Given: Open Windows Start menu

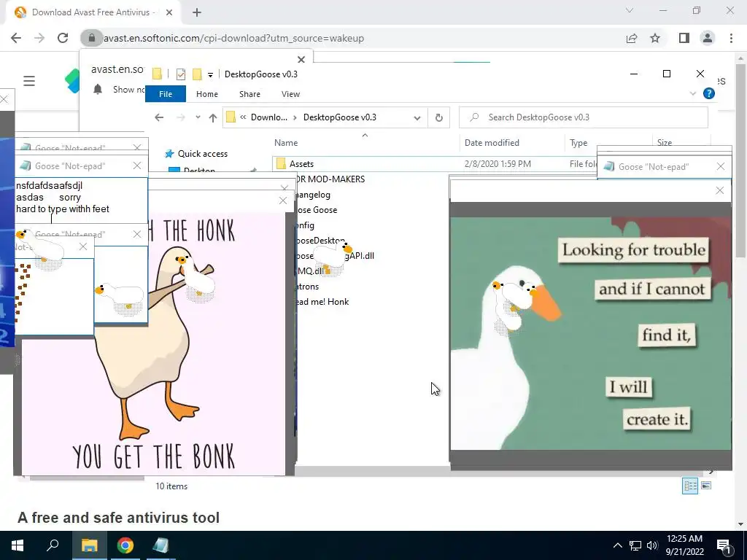Looking at the screenshot, I should pos(18,545).
